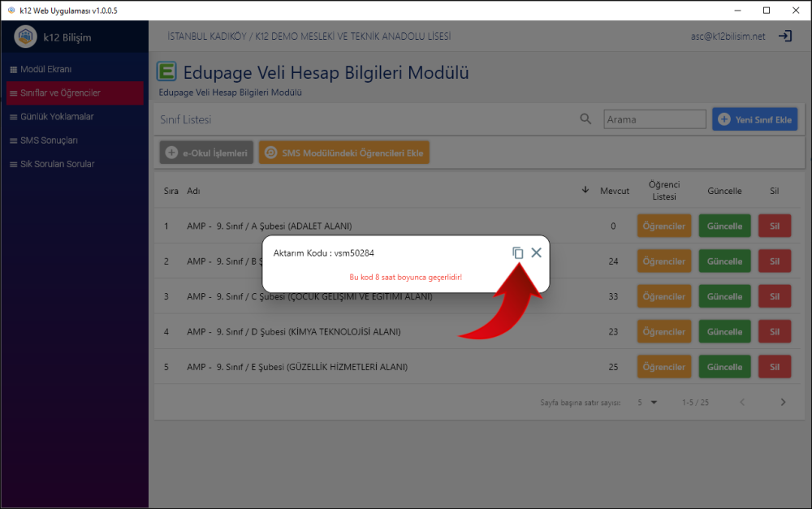
Task: Click the logout icon next to the email
Action: [785, 37]
